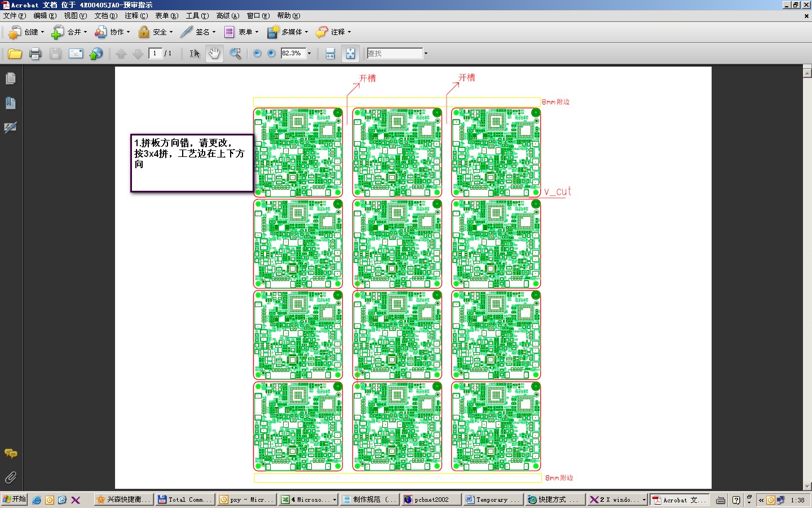Switch to pcbnet2002 taskbar window
812x508 pixels.
pos(431,500)
